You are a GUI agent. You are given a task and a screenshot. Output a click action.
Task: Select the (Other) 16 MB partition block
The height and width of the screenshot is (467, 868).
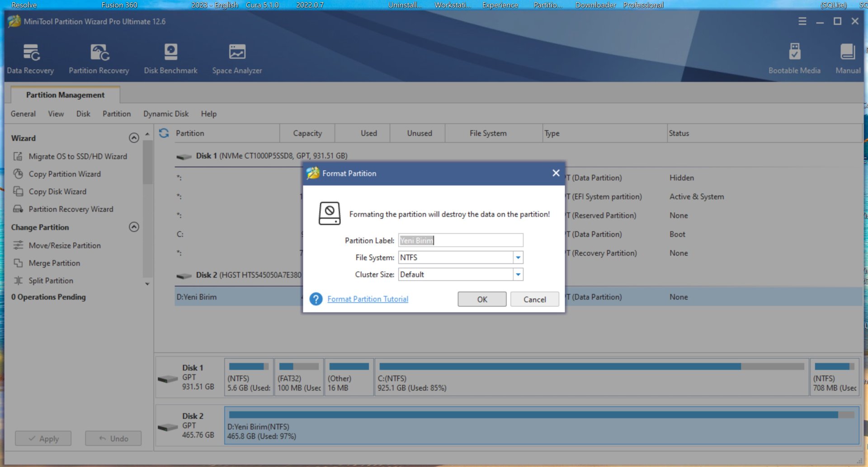pos(349,377)
